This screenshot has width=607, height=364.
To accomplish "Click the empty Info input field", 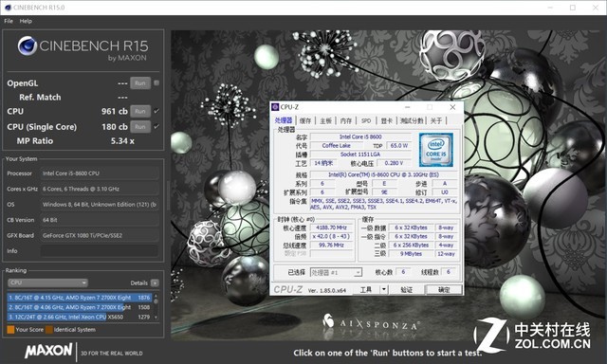I will pyautogui.click(x=100, y=251).
